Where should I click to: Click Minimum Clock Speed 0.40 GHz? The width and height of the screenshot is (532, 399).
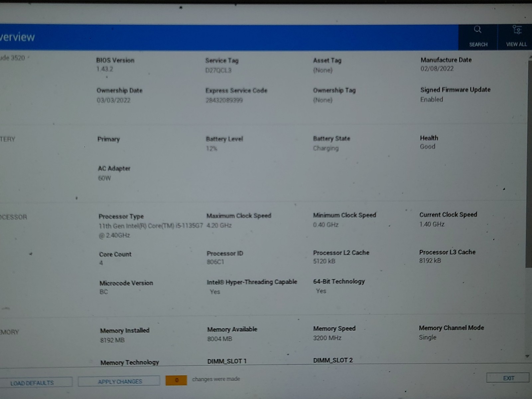click(326, 225)
